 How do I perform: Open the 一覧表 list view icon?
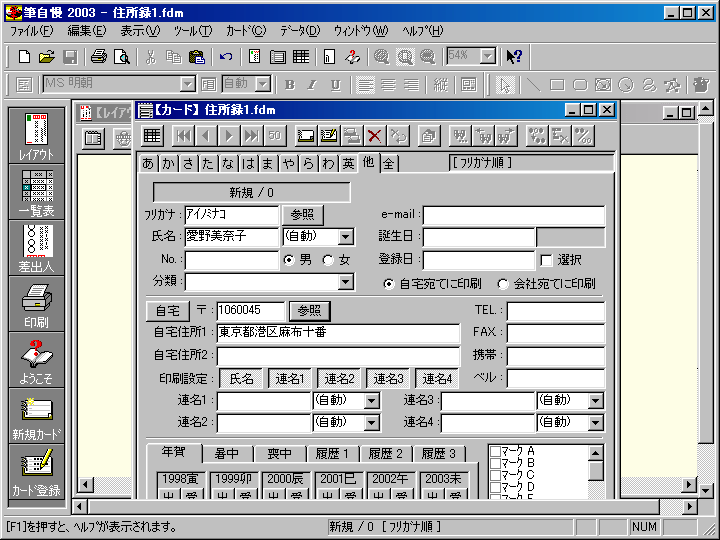[36, 192]
